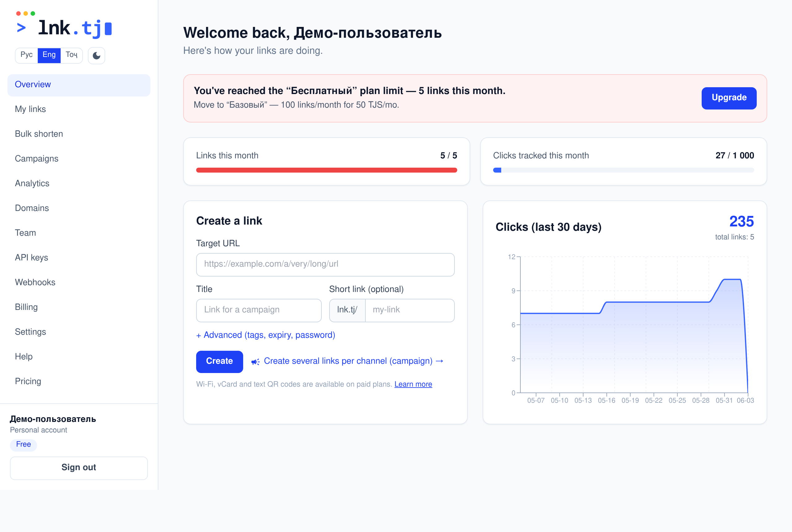Click the Демо-пользователь account name in sidebar
Screen dimensions: 792x532
[53, 419]
